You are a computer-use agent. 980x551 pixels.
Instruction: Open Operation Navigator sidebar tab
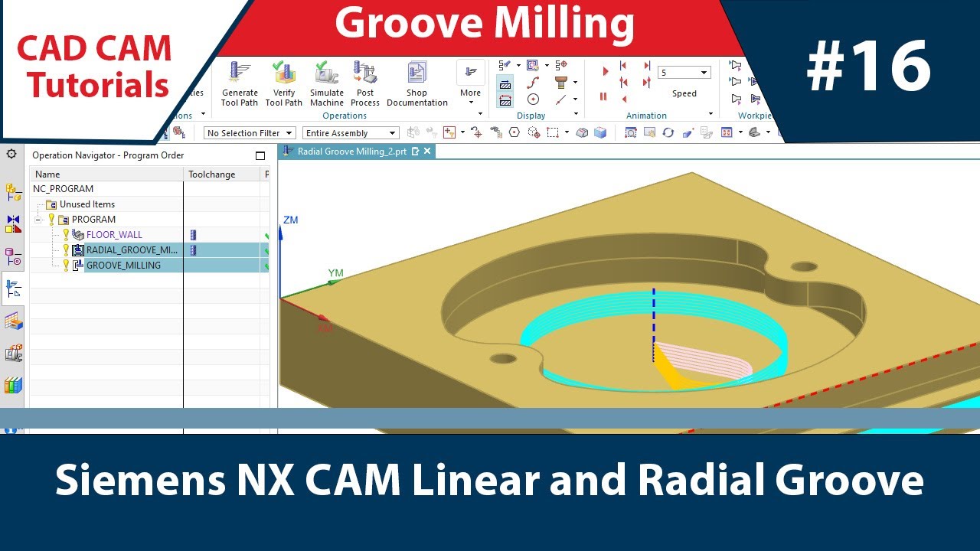pos(13,289)
